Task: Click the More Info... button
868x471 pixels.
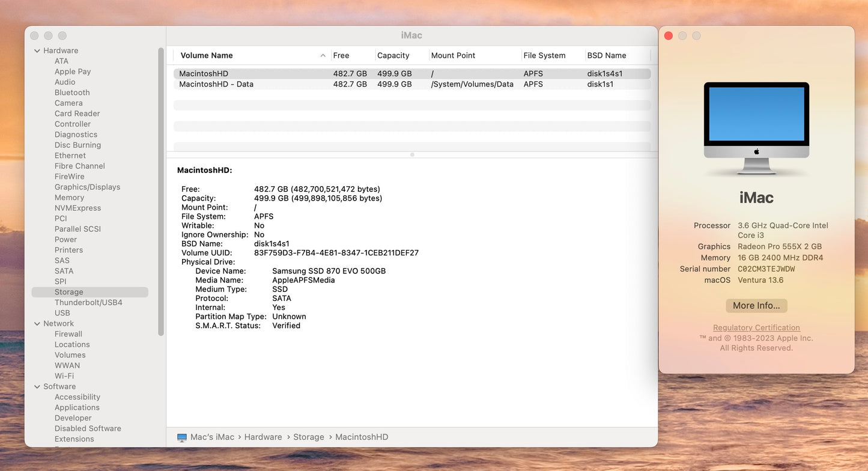Action: tap(756, 306)
